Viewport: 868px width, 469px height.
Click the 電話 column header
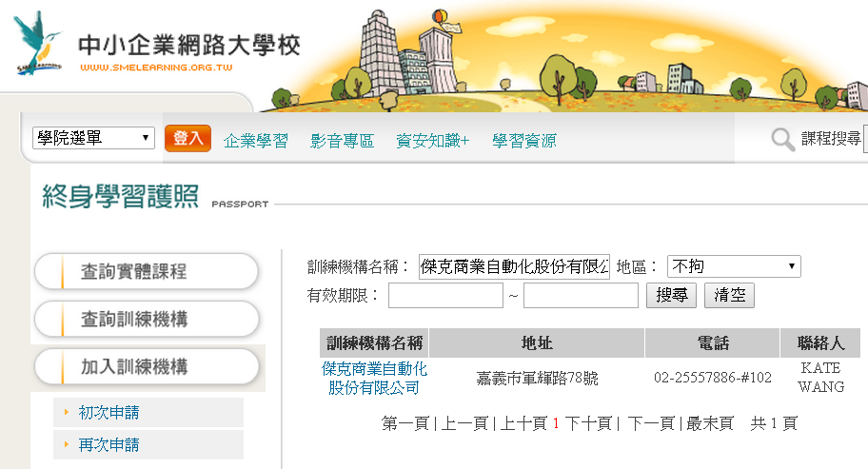pos(713,342)
